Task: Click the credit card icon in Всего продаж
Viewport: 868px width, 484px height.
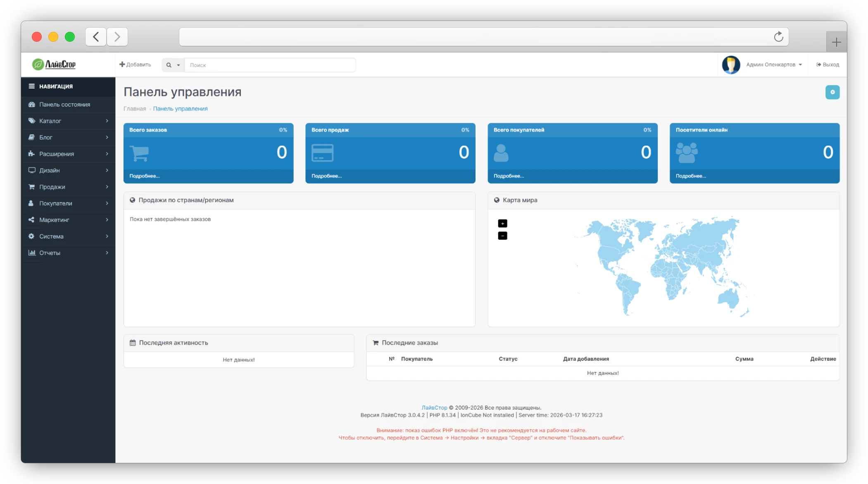Action: coord(322,153)
